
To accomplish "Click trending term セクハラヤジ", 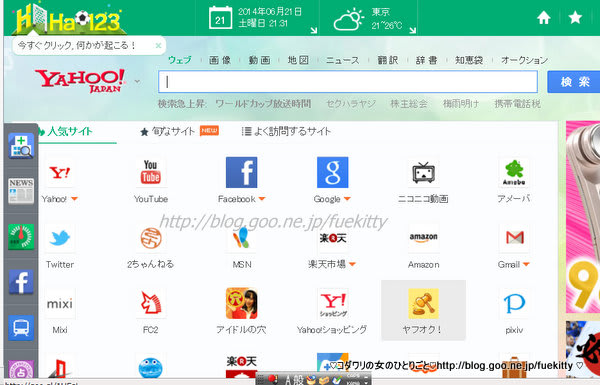I will [351, 104].
